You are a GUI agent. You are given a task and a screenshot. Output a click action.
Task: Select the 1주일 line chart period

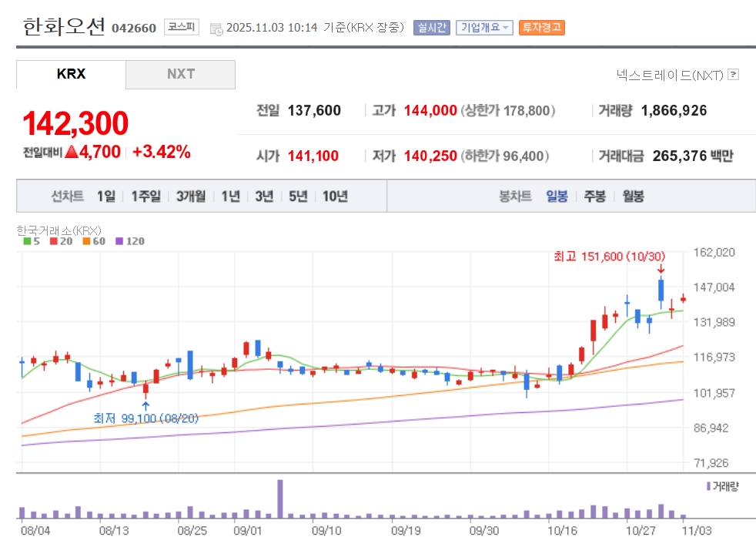[146, 196]
